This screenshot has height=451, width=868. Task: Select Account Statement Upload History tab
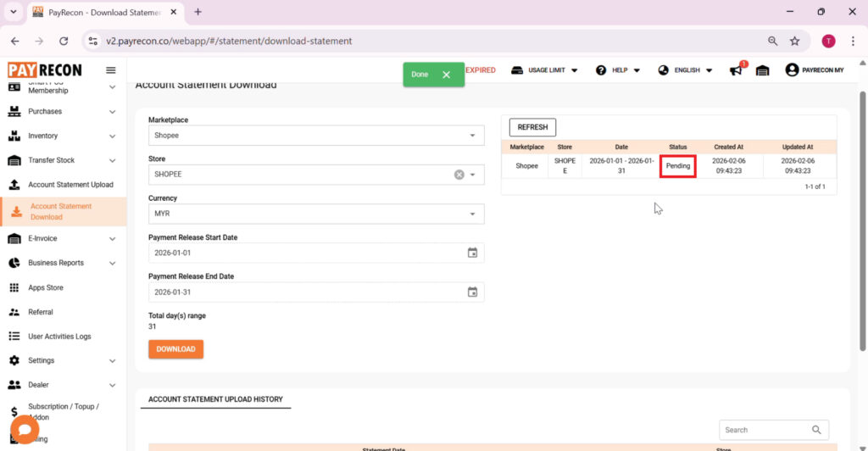[215, 399]
